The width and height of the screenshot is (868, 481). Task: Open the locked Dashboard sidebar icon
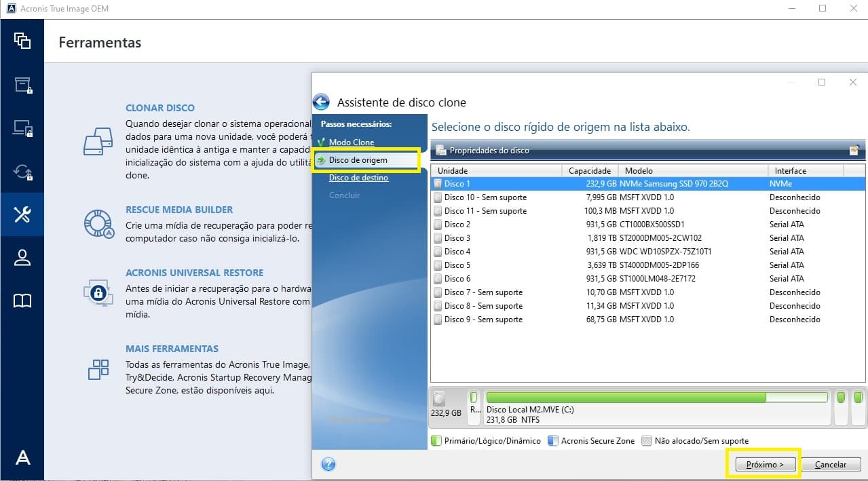point(22,128)
